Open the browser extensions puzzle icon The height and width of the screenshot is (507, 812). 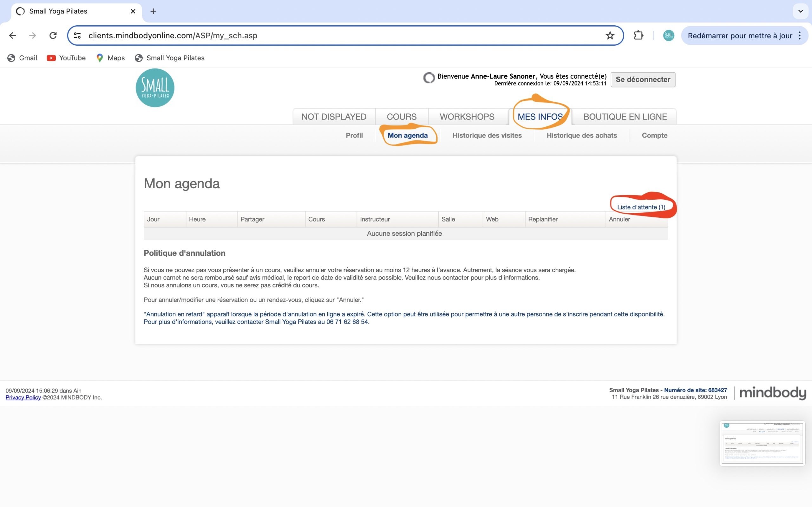coord(638,35)
